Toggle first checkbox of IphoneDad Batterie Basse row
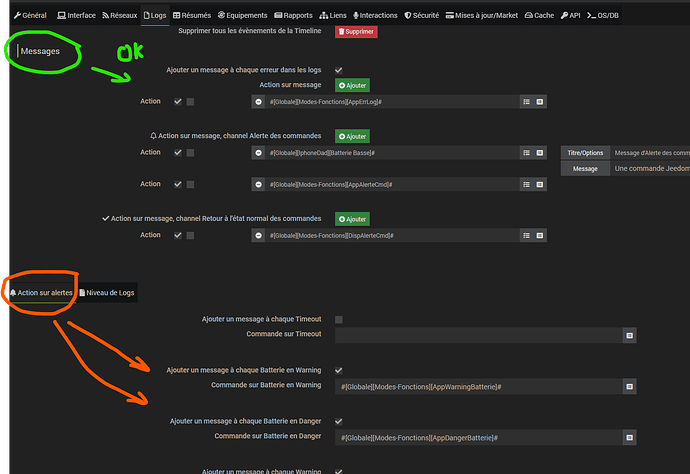The width and height of the screenshot is (690, 474). pyautogui.click(x=178, y=153)
